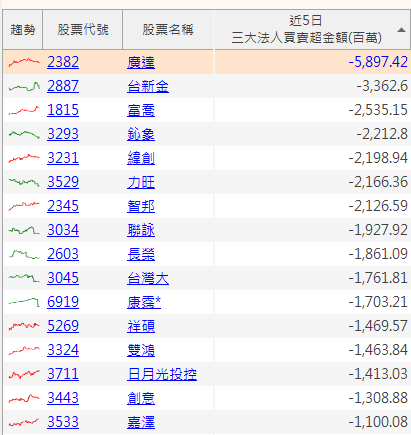View trend sparkline for 3533 嘉澤
411x435 pixels.
[24, 422]
